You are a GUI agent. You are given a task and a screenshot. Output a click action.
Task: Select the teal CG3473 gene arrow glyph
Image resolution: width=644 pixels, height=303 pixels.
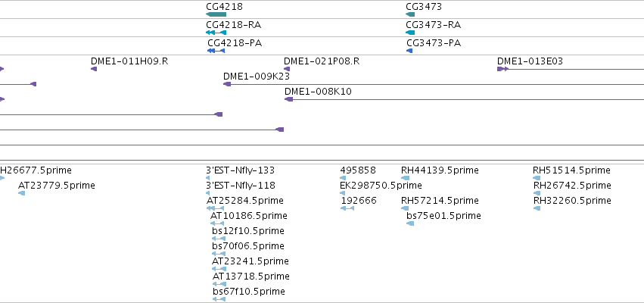pyautogui.click(x=410, y=14)
